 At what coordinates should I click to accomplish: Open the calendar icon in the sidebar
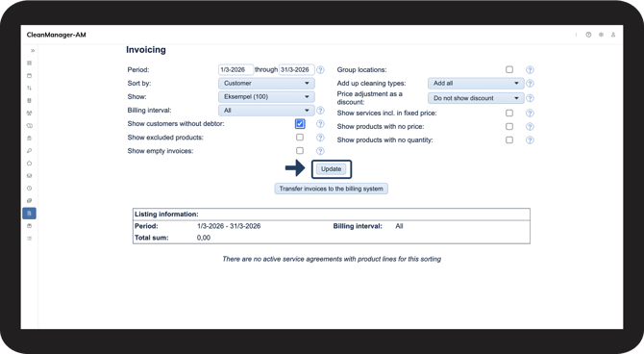[x=29, y=76]
